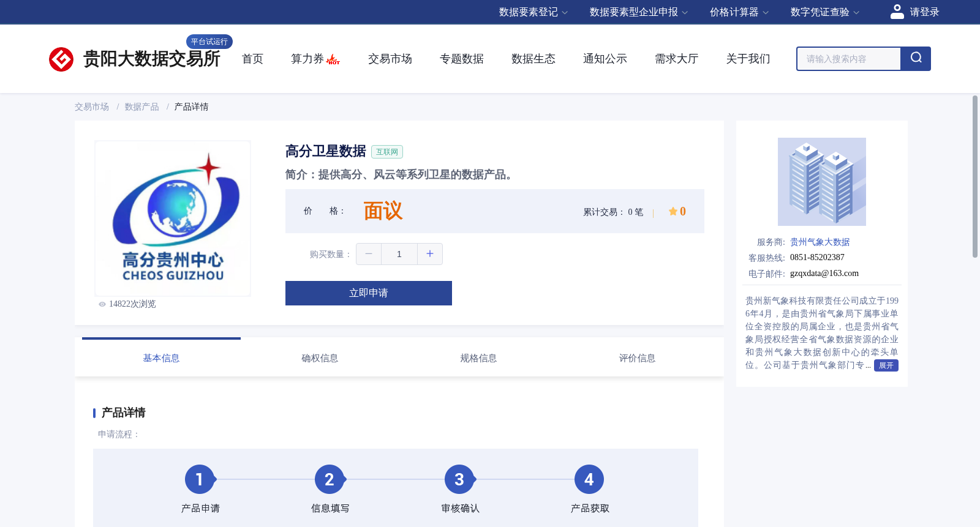The height and width of the screenshot is (527, 980).
Task: Click the email gzqxdata@163.com
Action: pyautogui.click(x=824, y=274)
